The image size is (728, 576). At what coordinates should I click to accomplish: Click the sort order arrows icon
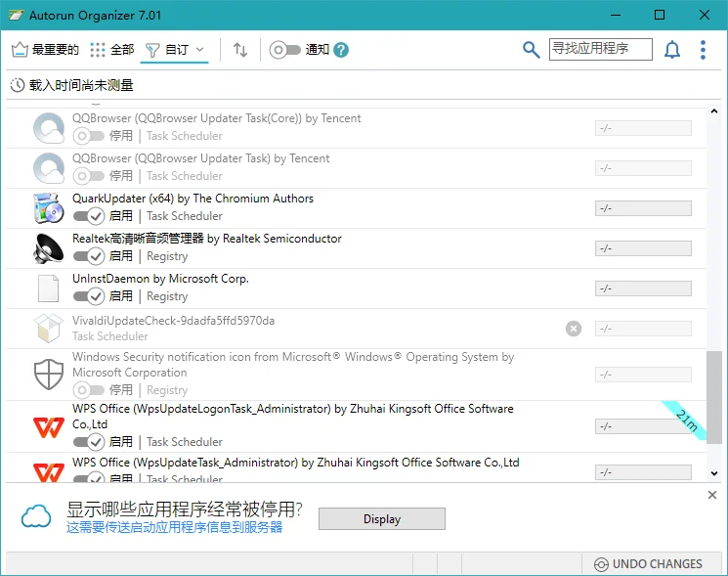click(x=240, y=49)
